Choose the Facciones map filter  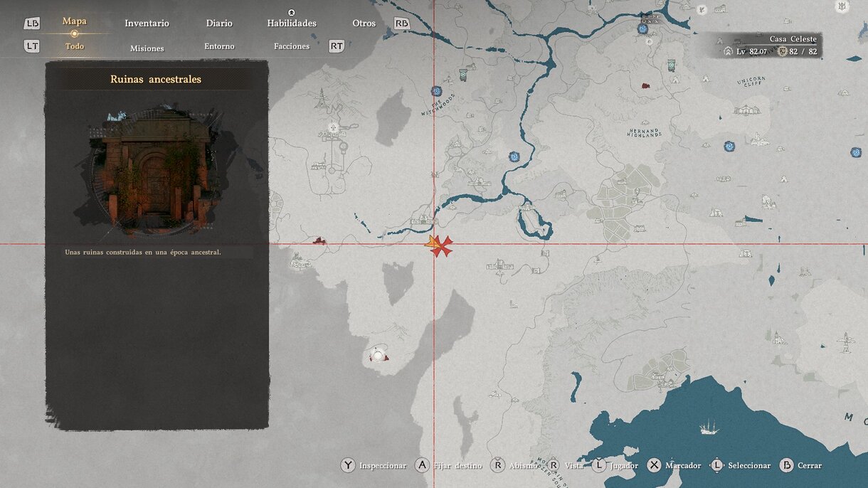(x=292, y=46)
